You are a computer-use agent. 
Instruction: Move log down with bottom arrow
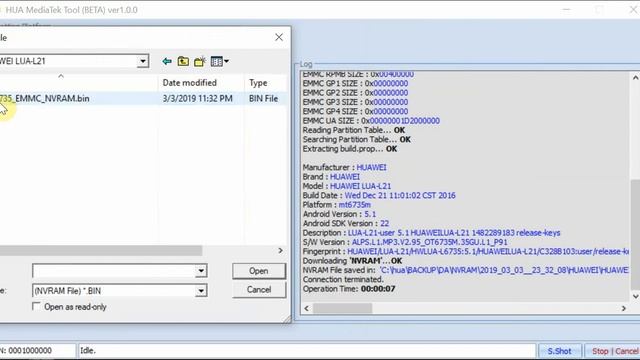(x=635, y=296)
